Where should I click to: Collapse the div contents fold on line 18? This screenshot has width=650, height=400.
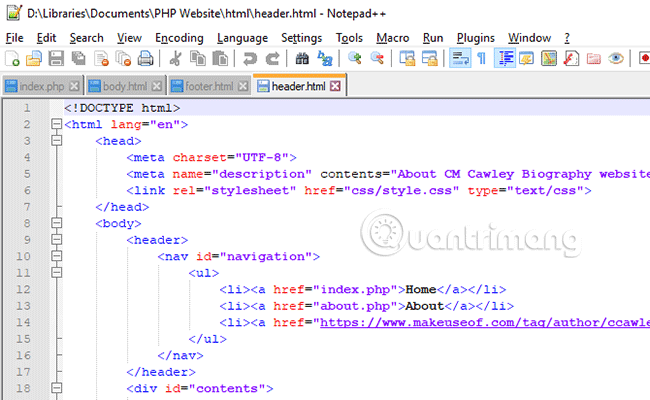[56, 388]
